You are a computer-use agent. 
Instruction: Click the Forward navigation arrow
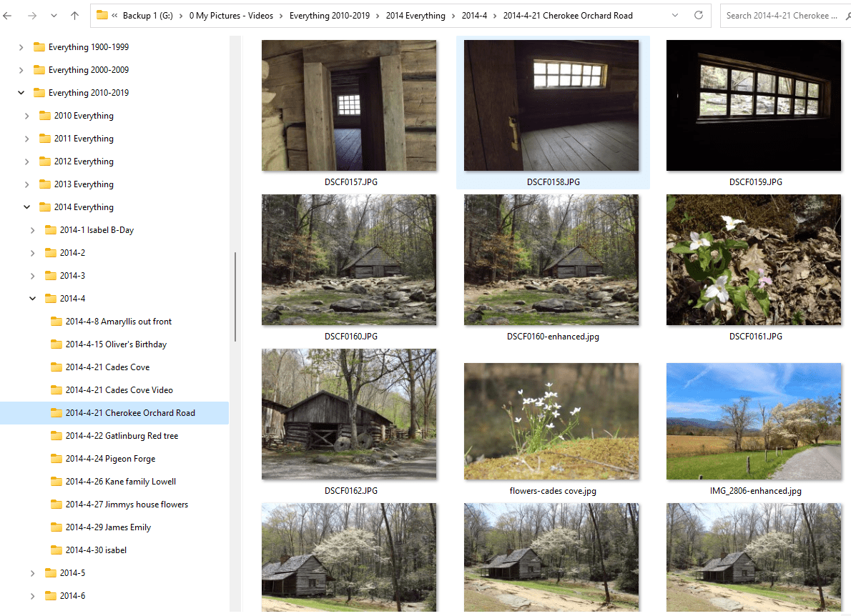click(x=31, y=15)
